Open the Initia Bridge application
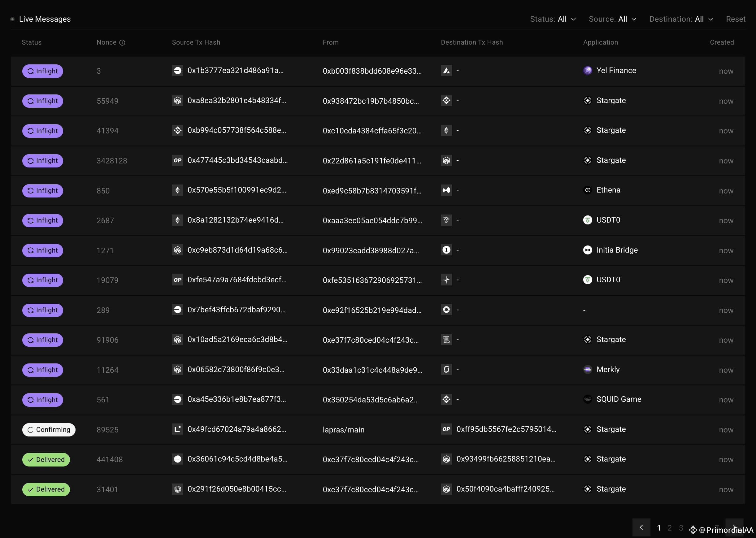756x538 pixels. pyautogui.click(x=617, y=250)
